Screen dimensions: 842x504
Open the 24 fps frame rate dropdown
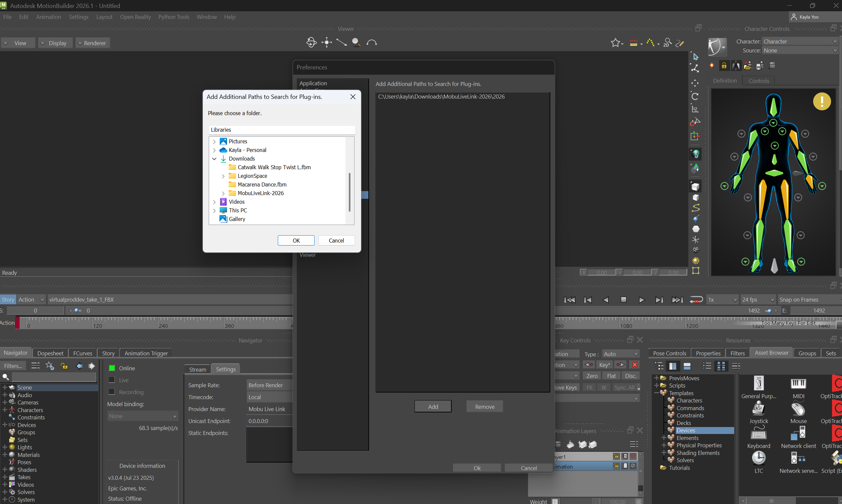[772, 300]
